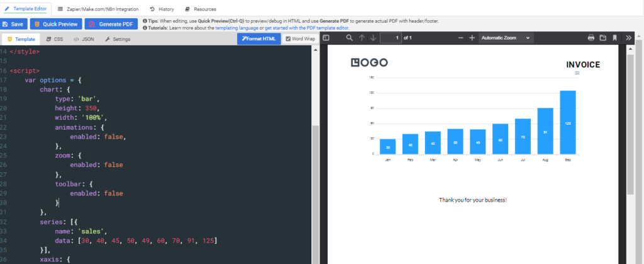
Task: Click the PDF viewer vertical scrollbar
Action: click(630, 125)
